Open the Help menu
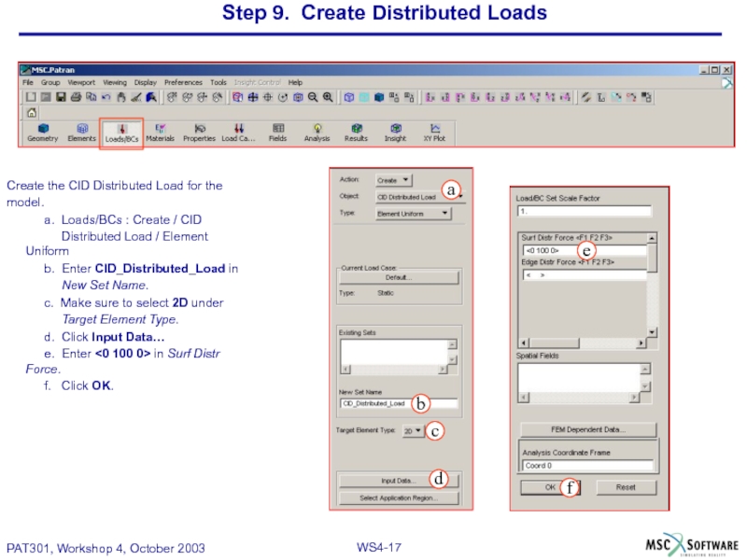Screen dimensions: 747x560 pyautogui.click(x=295, y=82)
